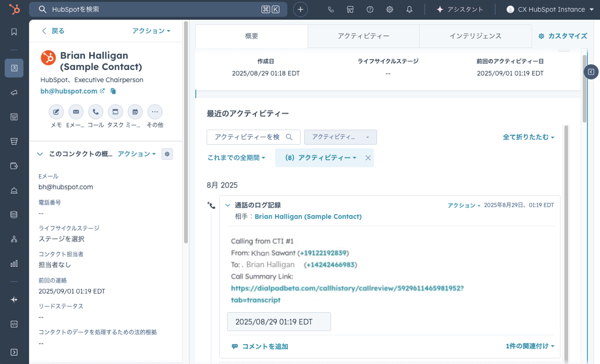The height and width of the screenshot is (364, 600).
Task: Click コメントを追加 to add comment
Action: coord(260,346)
